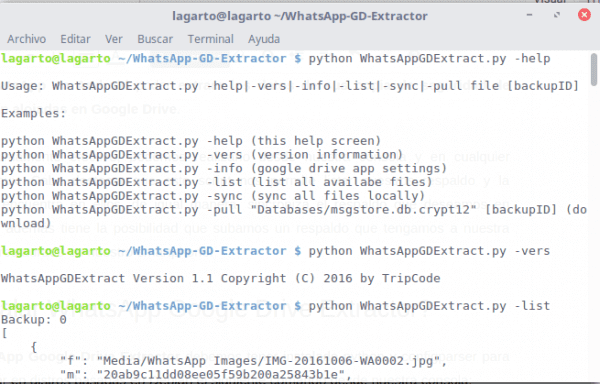Click the 'python WhatsAppGDExtract.py -help' command at the first prompt

429,59
